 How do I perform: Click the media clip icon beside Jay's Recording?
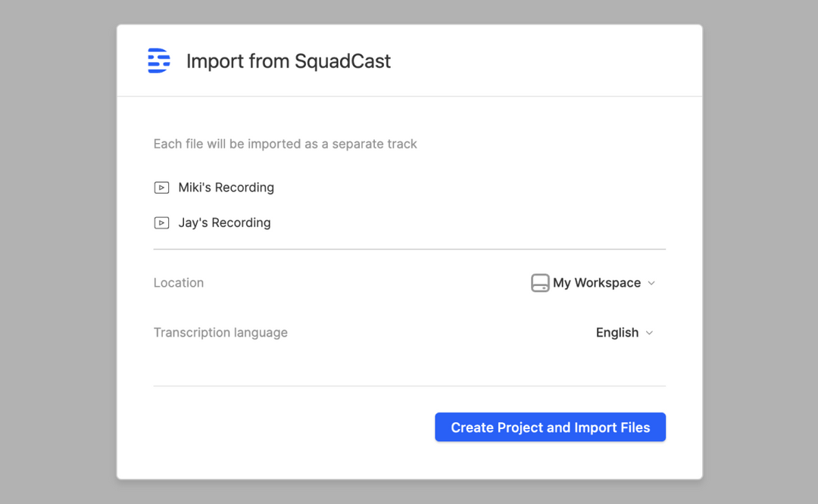[161, 222]
